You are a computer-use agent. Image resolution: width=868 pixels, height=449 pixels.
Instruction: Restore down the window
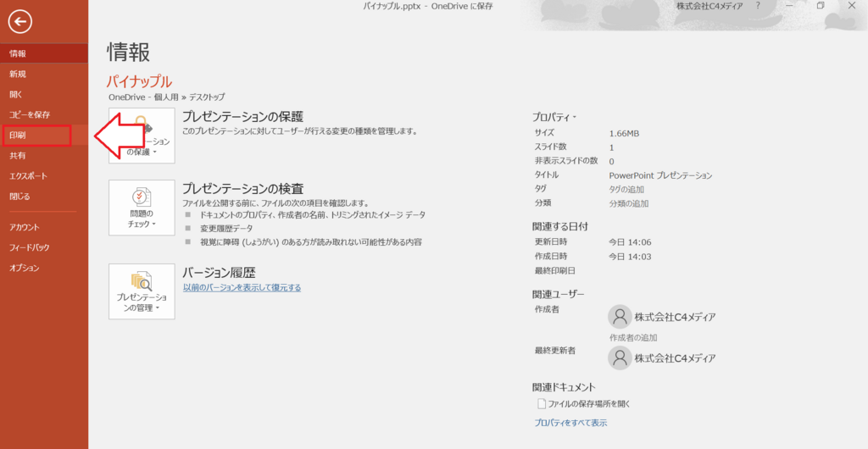point(821,6)
